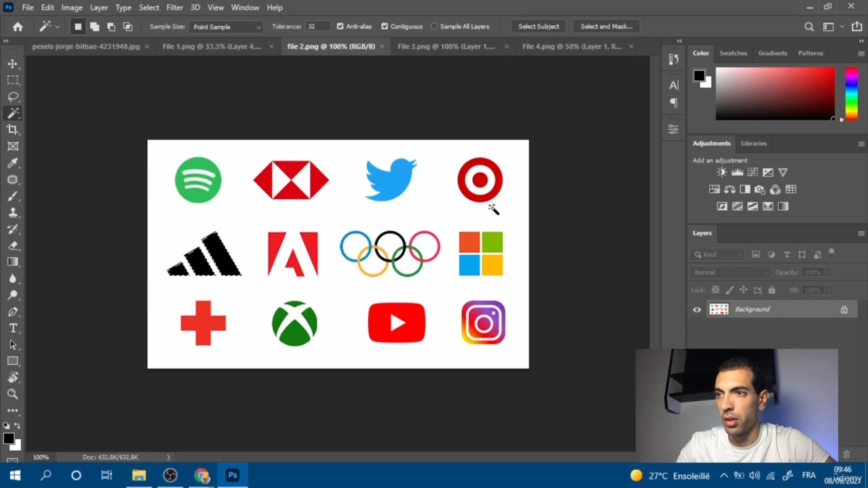Screen dimensions: 868x488
Task: Click the Home icon in options bar
Action: (x=18, y=26)
